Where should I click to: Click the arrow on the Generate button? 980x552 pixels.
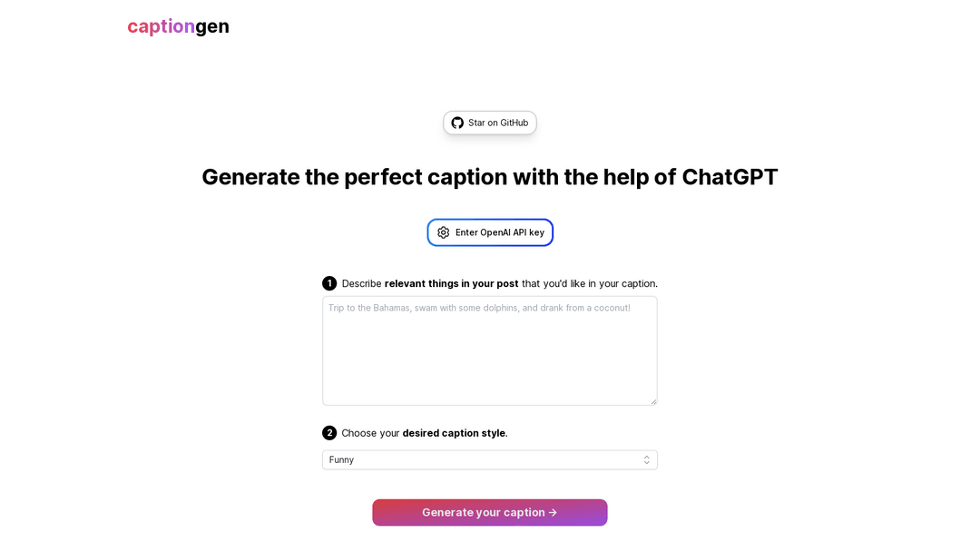(x=554, y=512)
